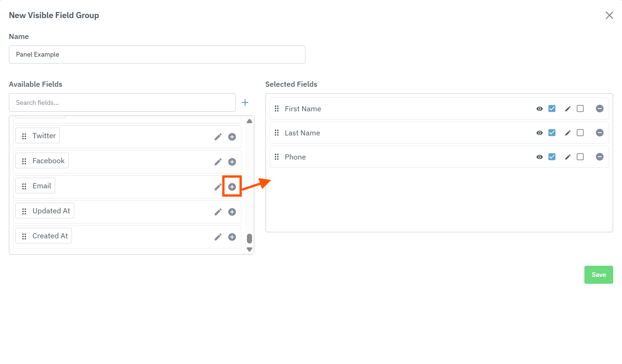Click the Name input containing Panel Example
The height and width of the screenshot is (364, 622).
point(157,54)
